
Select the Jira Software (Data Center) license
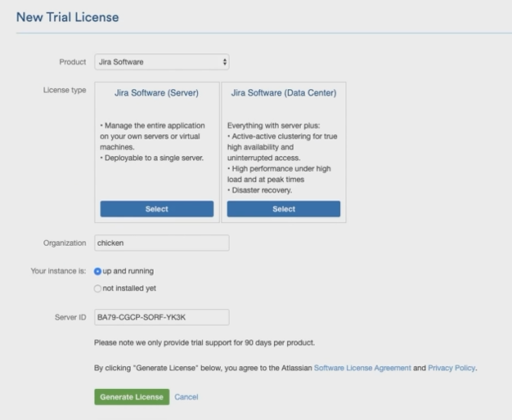pyautogui.click(x=284, y=209)
